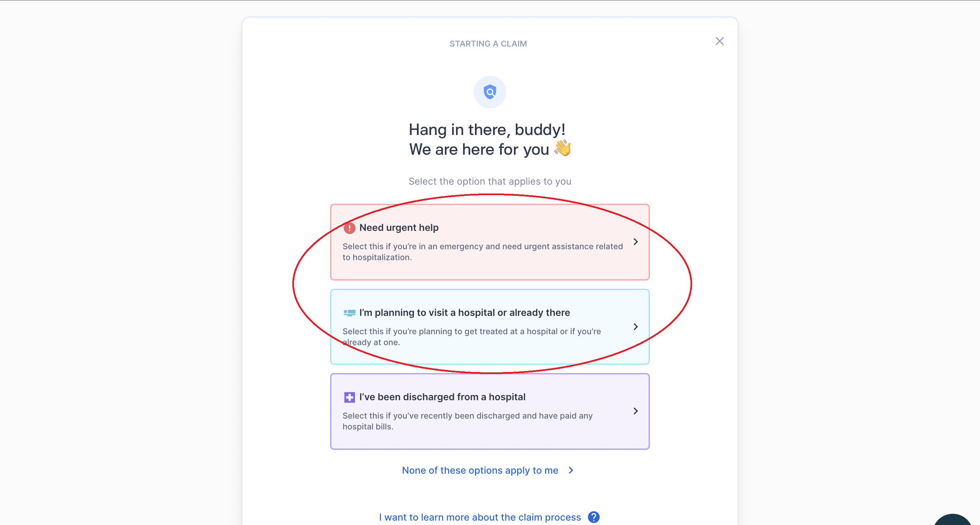Open I want to learn more about claim process
The height and width of the screenshot is (525, 980).
[x=480, y=517]
